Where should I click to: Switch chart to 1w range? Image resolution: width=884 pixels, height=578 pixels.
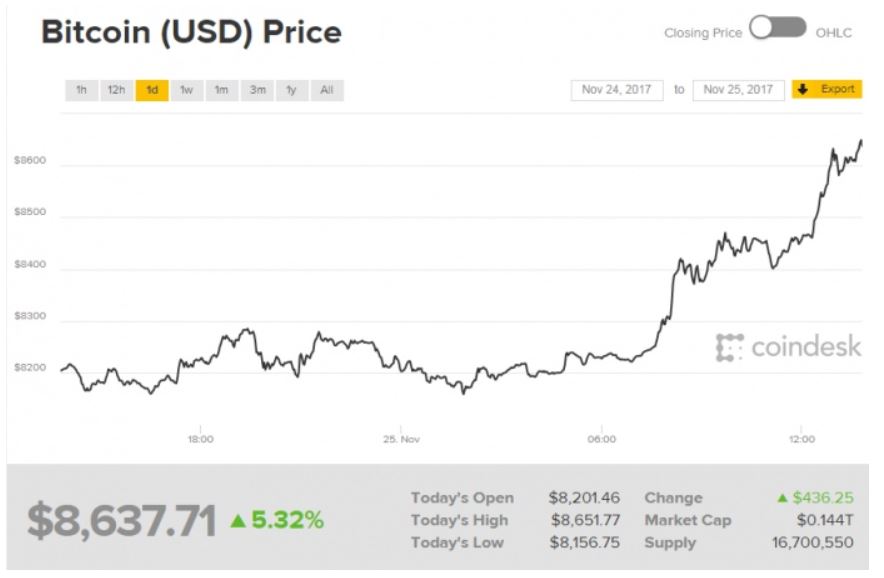tap(186, 90)
